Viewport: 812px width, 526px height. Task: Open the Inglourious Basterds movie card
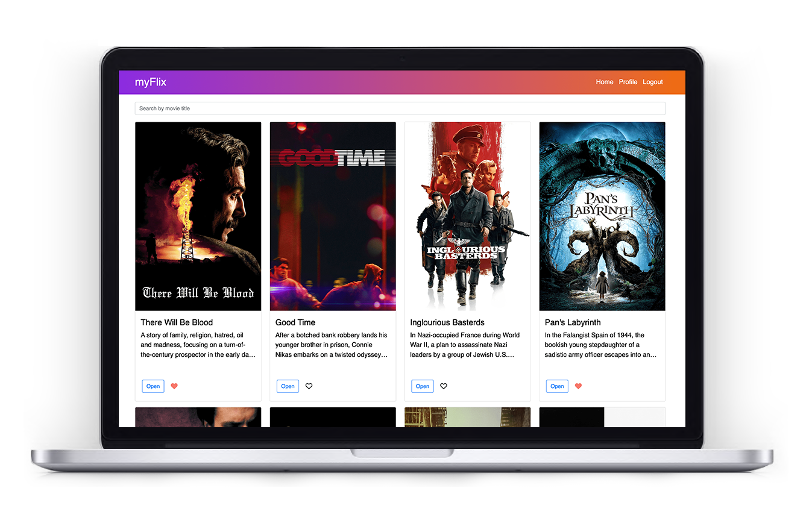coord(423,386)
